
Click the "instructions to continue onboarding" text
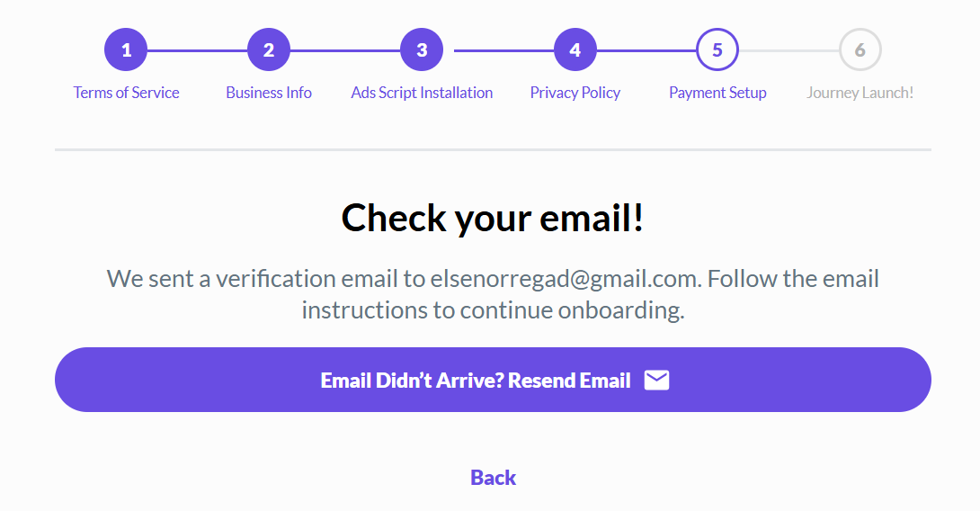493,310
